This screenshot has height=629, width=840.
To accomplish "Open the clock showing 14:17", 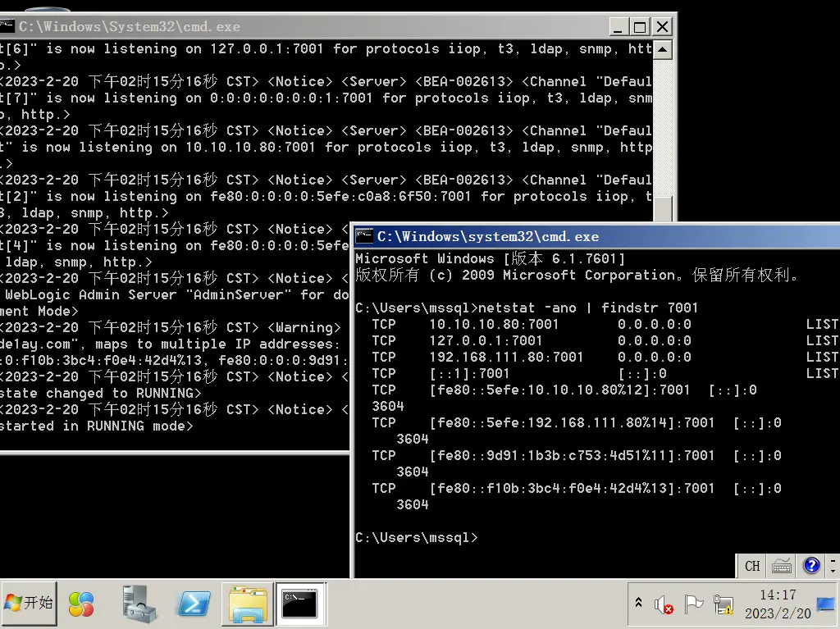I will coord(777,604).
